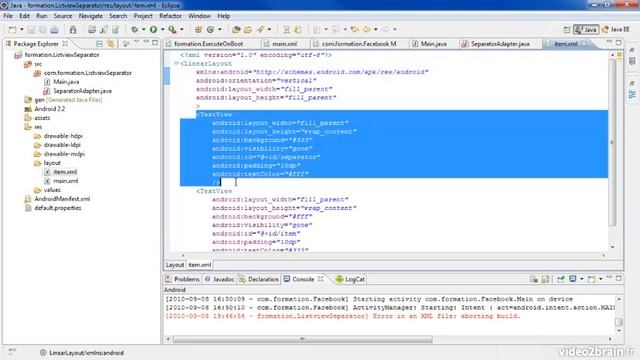640x360 pixels.
Task: Click the green Run button icon
Action: pyautogui.click(x=153, y=29)
